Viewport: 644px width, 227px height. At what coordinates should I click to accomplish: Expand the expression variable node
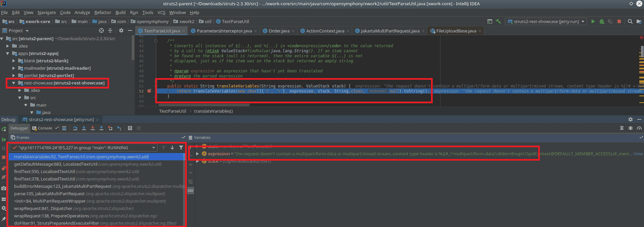pos(197,154)
